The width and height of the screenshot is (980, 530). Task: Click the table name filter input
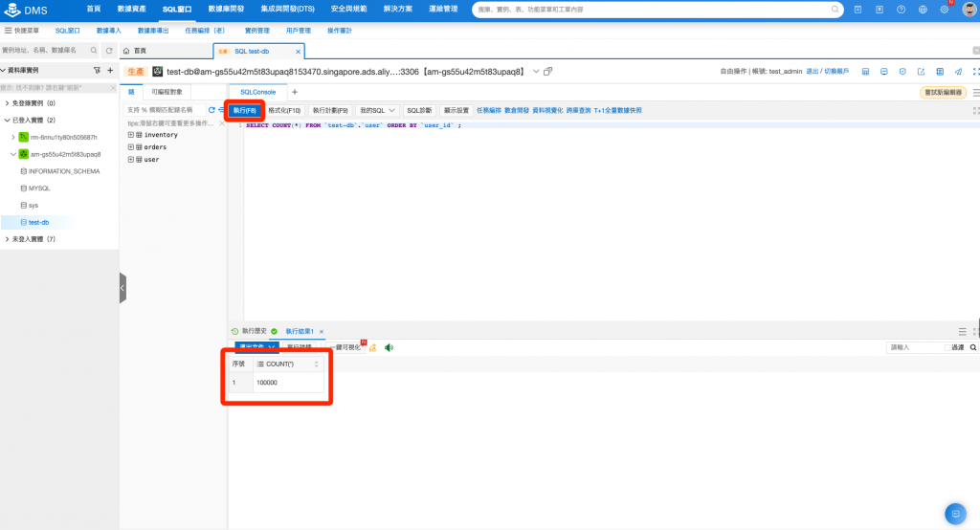164,110
